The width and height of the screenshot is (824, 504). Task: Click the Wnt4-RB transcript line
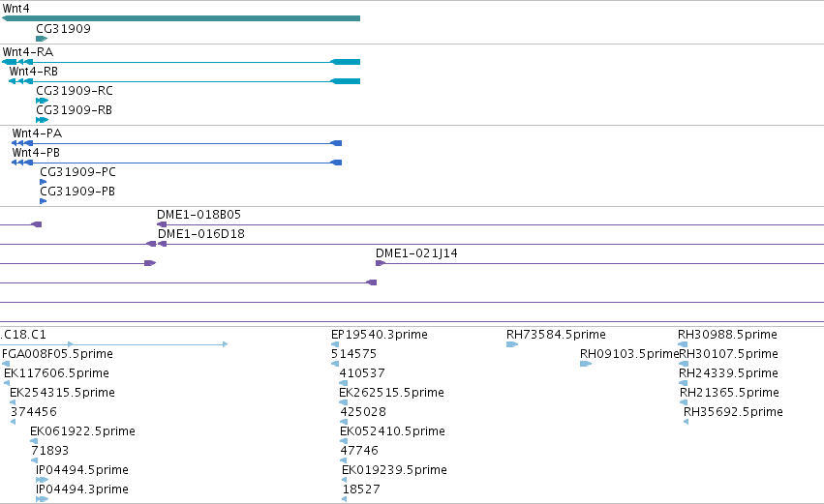184,81
